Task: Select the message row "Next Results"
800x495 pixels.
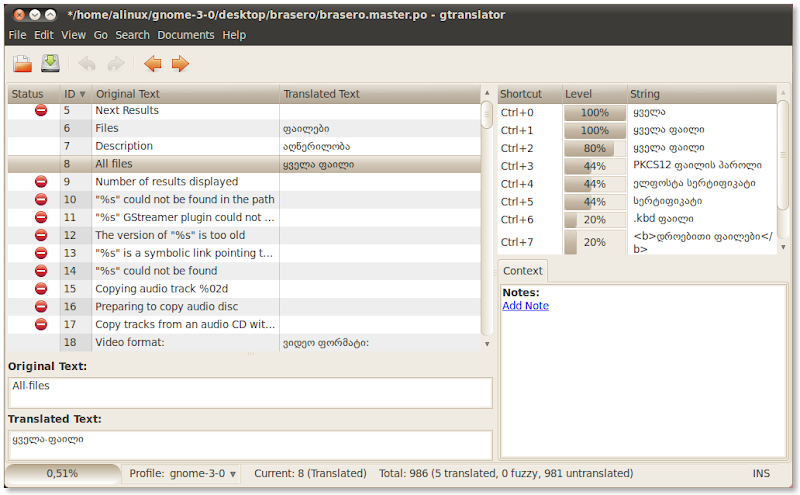Action: (x=244, y=110)
